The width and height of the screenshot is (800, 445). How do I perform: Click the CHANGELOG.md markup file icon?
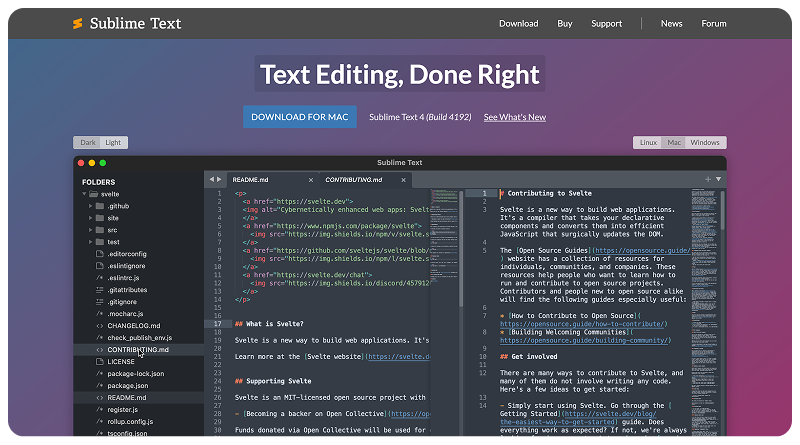(x=99, y=326)
